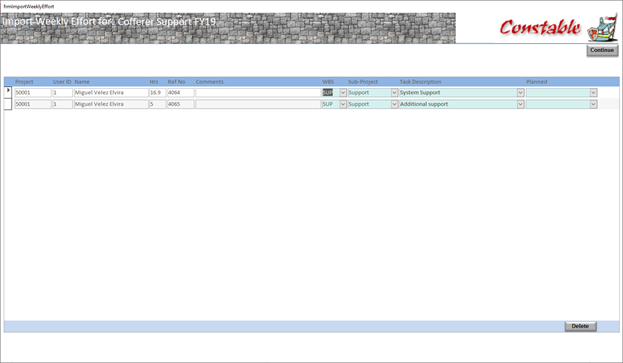The width and height of the screenshot is (623, 363).
Task: Open WBS dropdown in Ref 4064 row
Action: (343, 93)
